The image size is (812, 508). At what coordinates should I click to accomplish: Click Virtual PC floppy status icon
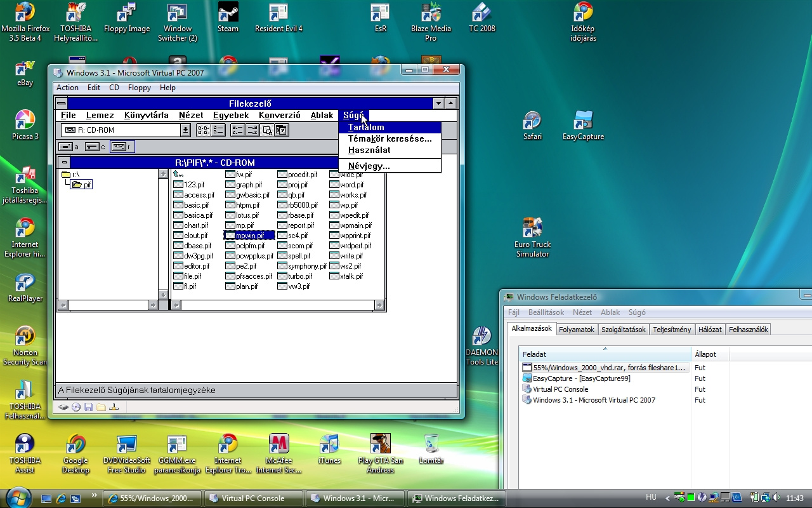(x=89, y=407)
